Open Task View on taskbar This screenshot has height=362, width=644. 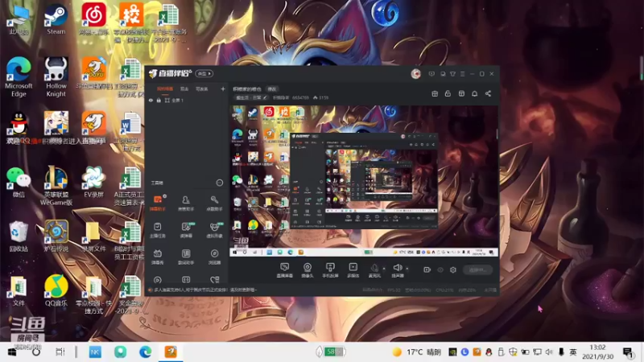pyautogui.click(x=60, y=352)
